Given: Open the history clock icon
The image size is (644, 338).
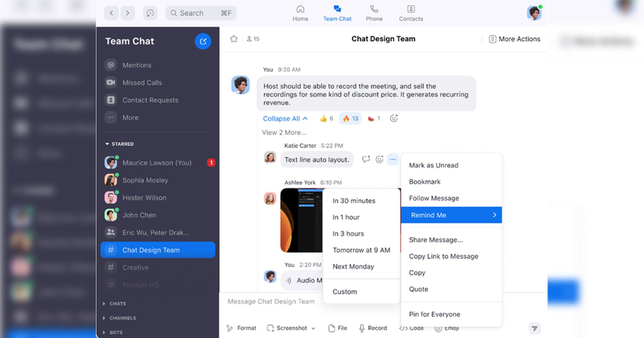Looking at the screenshot, I should 150,13.
